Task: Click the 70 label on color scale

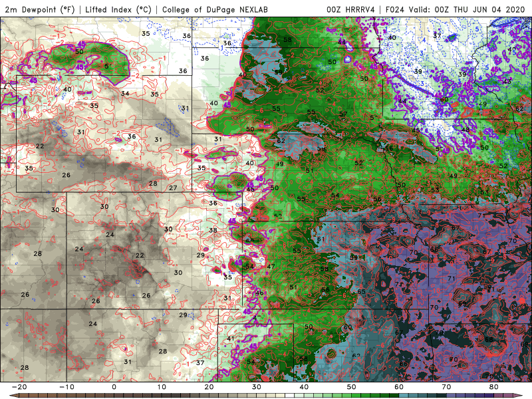Action: tap(446, 387)
